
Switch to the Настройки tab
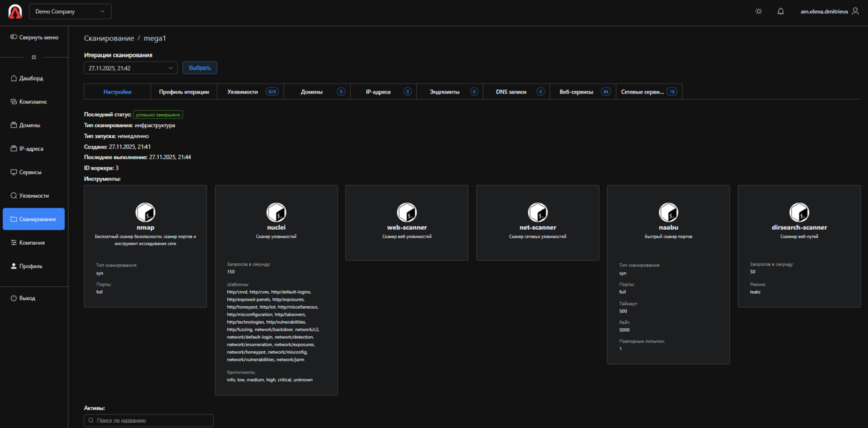[x=117, y=92]
